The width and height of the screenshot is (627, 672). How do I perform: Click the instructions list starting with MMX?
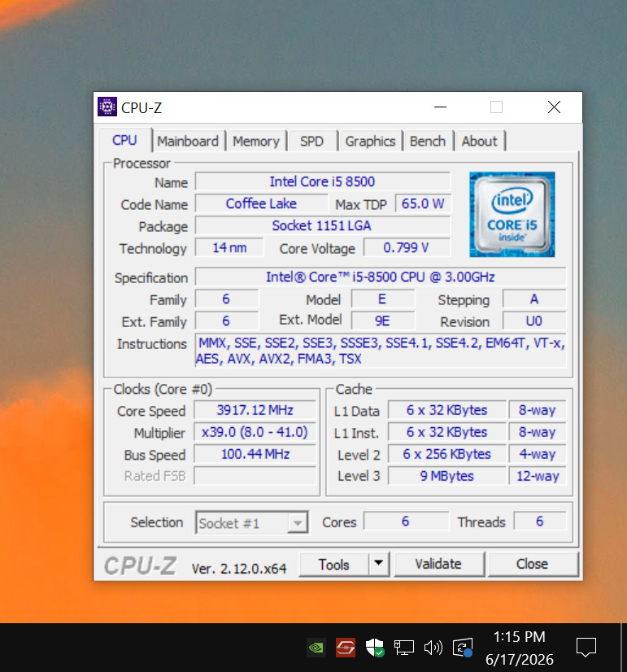click(x=381, y=350)
